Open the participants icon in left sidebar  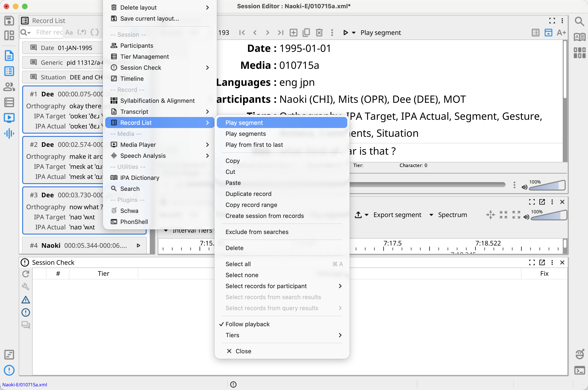click(x=9, y=86)
